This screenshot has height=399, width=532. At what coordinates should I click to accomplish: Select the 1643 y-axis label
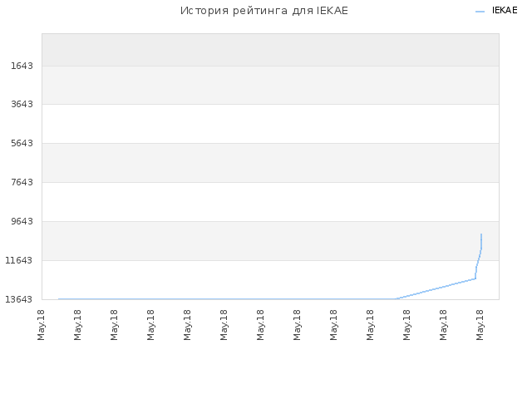pyautogui.click(x=22, y=66)
